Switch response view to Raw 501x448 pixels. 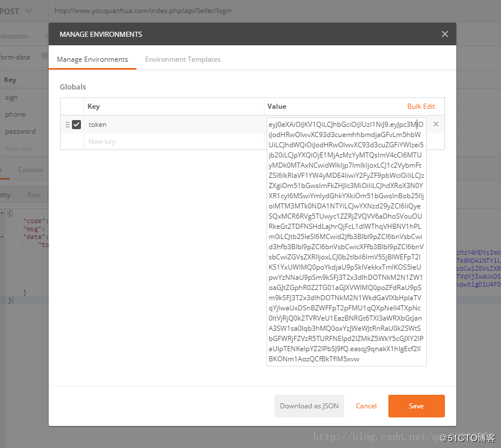point(34,195)
